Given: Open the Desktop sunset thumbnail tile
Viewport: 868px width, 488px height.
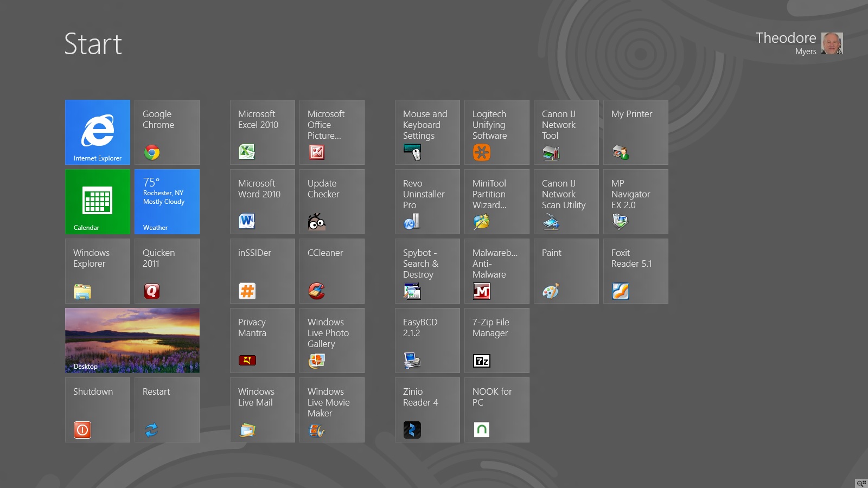Looking at the screenshot, I should pyautogui.click(x=132, y=341).
